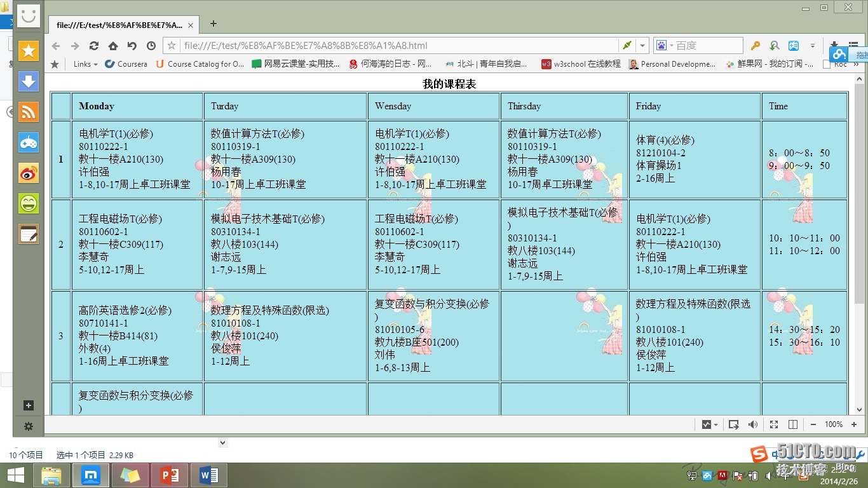
Task: Open the Windows Start button
Action: coord(15,475)
